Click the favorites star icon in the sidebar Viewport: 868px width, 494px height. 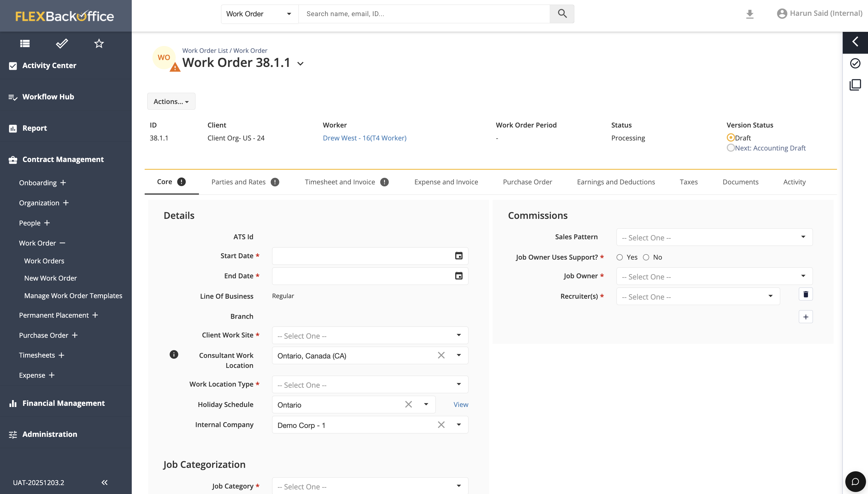tap(99, 43)
